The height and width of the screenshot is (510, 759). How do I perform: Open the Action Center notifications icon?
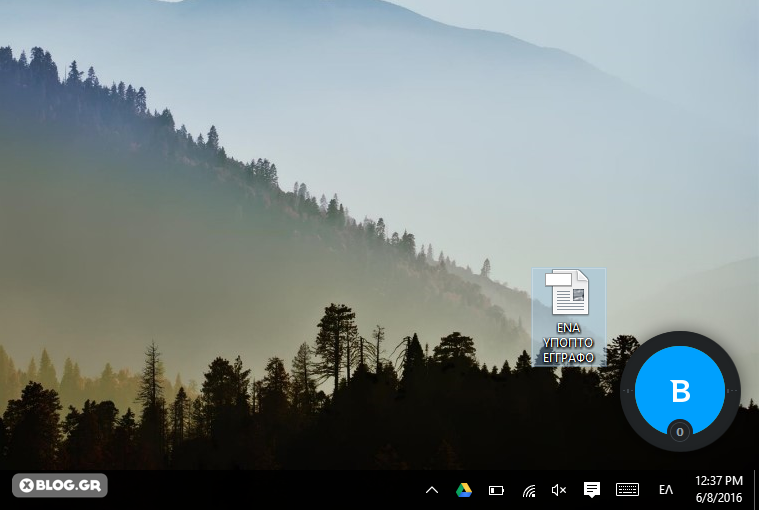coord(592,490)
